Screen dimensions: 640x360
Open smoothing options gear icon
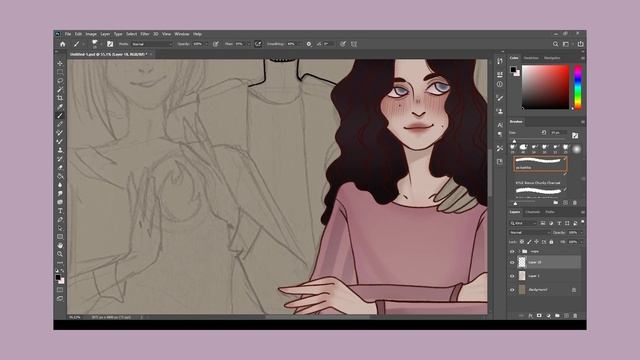pyautogui.click(x=309, y=44)
